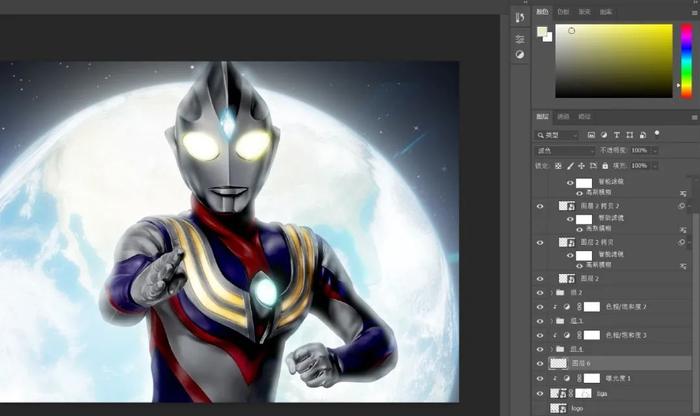Hide the 图层 2 拷贝 2 layer
Screen dimensions: 700x416
(540, 206)
